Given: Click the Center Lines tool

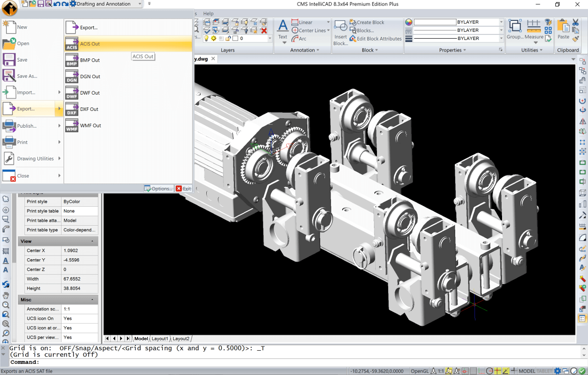Looking at the screenshot, I should click(x=309, y=30).
